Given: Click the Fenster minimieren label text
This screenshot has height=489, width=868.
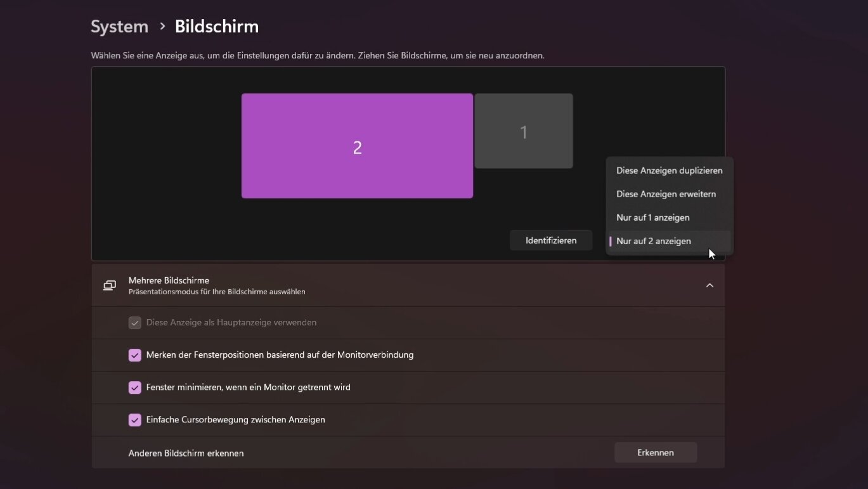Looking at the screenshot, I should pos(248,388).
